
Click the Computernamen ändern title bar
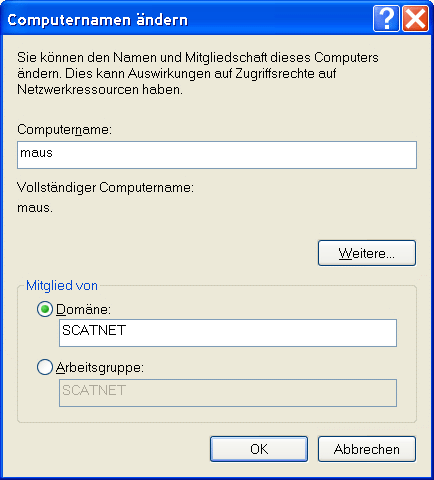click(x=187, y=19)
